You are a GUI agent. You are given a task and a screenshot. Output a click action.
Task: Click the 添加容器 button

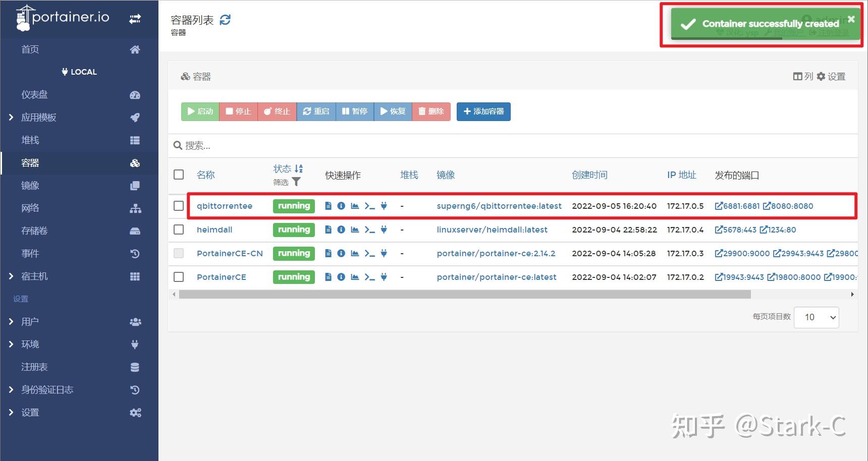pos(483,111)
